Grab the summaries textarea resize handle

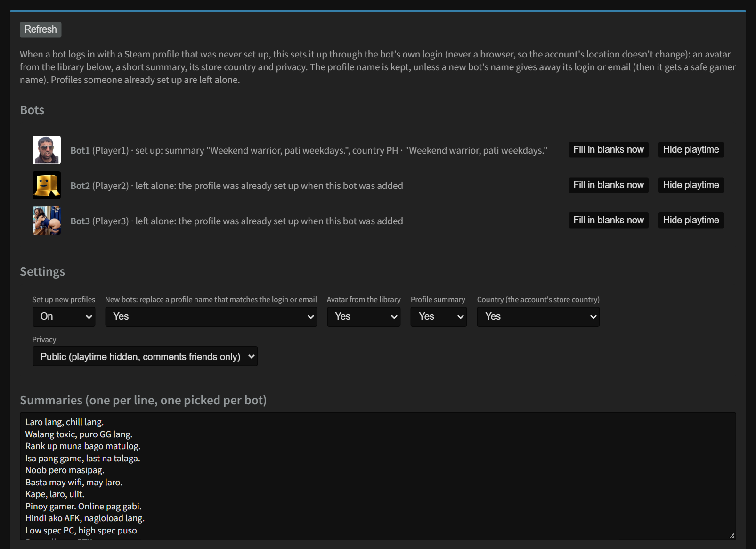click(x=732, y=535)
